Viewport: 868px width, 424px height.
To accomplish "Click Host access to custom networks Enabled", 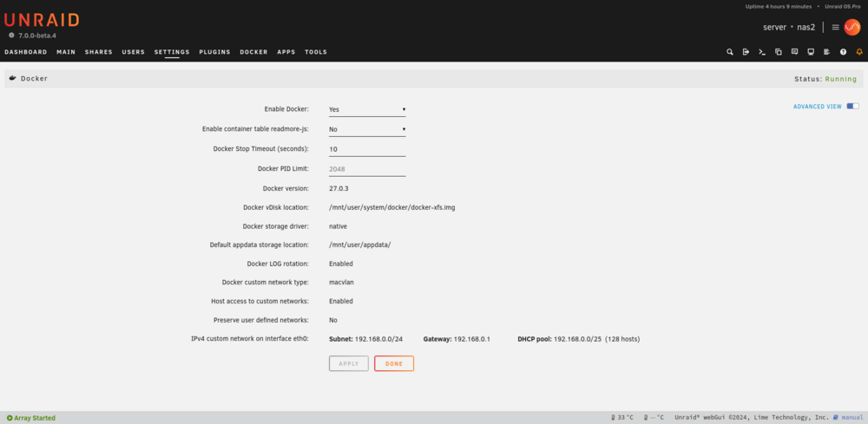I will (341, 301).
